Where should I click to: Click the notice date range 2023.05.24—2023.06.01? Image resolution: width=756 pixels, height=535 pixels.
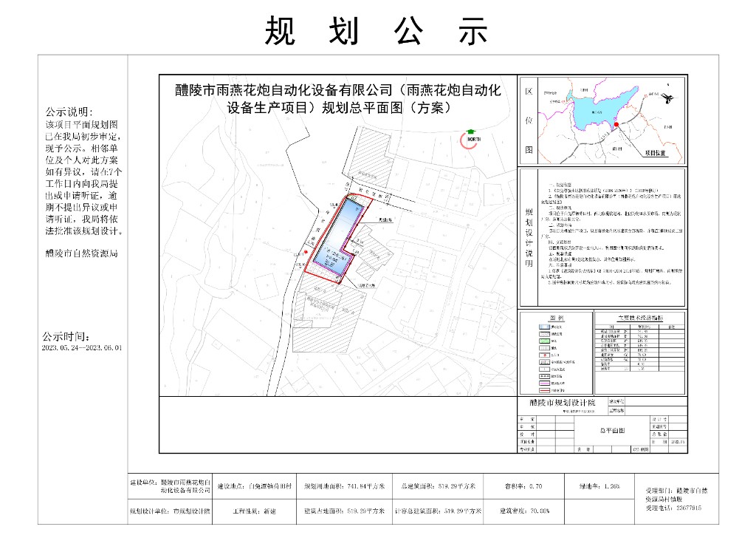(x=82, y=347)
